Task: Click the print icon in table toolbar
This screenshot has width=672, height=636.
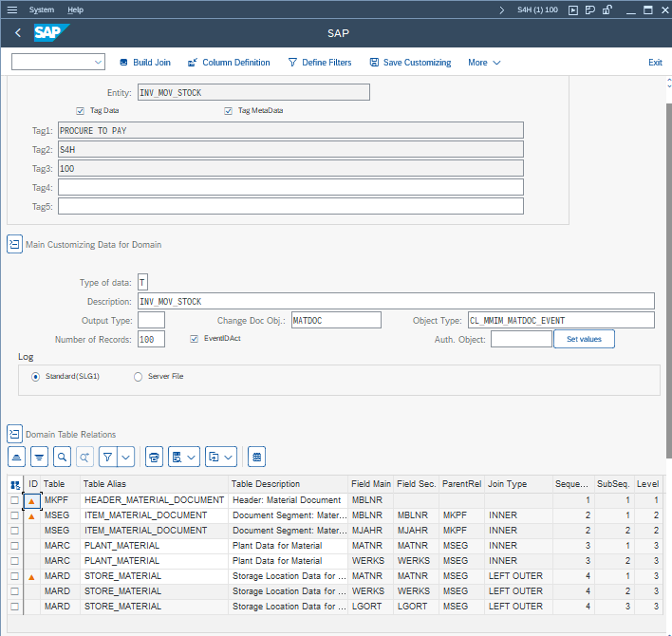Action: [x=154, y=457]
